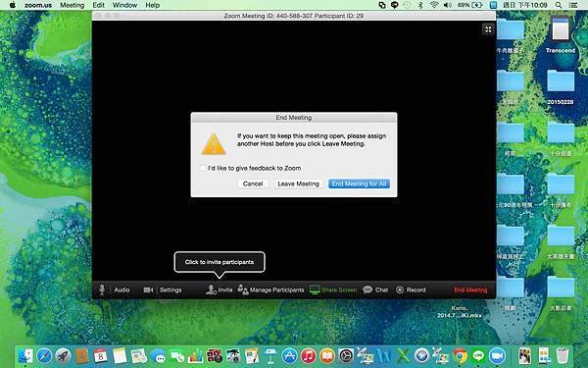Screen dimensions: 588x368
Task: Click the Bluetooth icon in menu bar
Action: 420,5
